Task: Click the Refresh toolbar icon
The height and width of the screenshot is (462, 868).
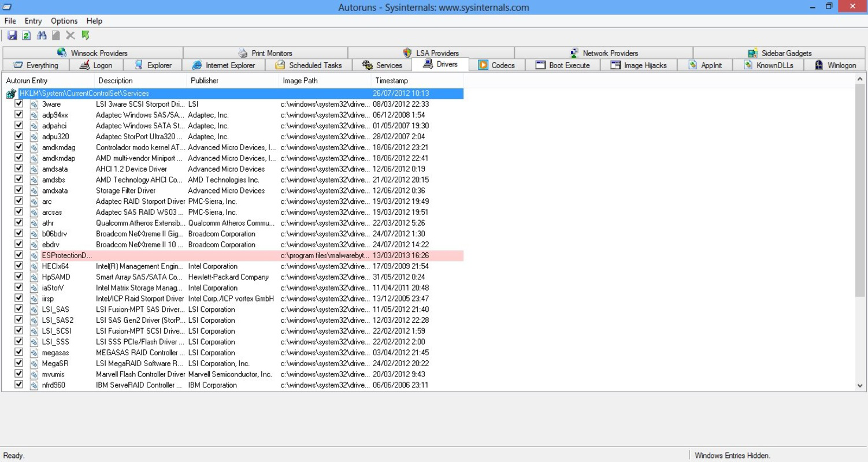Action: [x=27, y=36]
